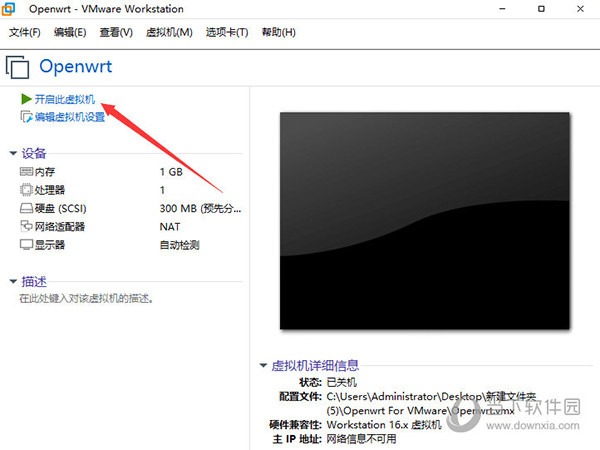
Task: Click the 1 GB memory value
Action: pos(171,172)
